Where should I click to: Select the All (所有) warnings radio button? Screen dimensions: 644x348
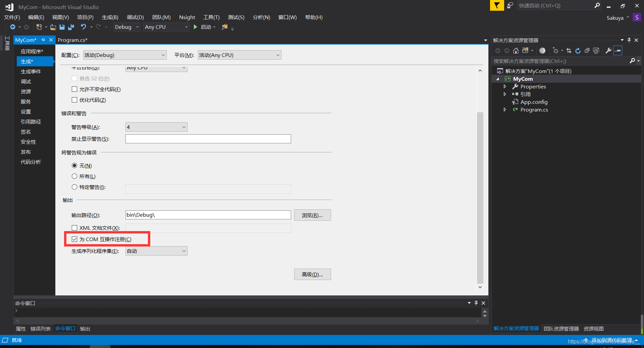point(74,176)
